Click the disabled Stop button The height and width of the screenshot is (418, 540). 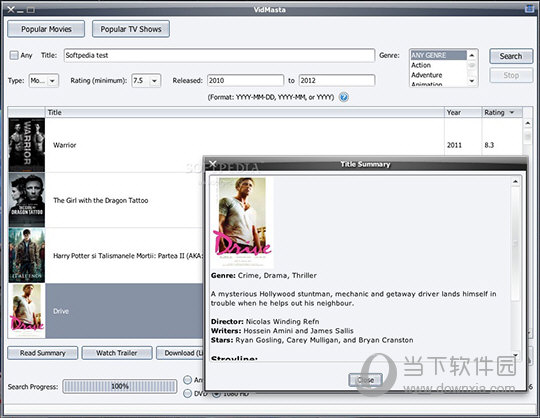(511, 75)
